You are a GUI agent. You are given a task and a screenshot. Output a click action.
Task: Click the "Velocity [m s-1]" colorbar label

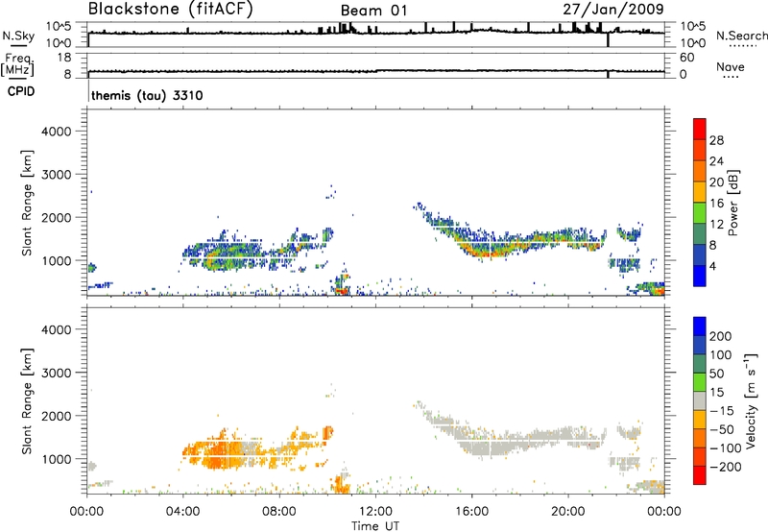[x=752, y=400]
